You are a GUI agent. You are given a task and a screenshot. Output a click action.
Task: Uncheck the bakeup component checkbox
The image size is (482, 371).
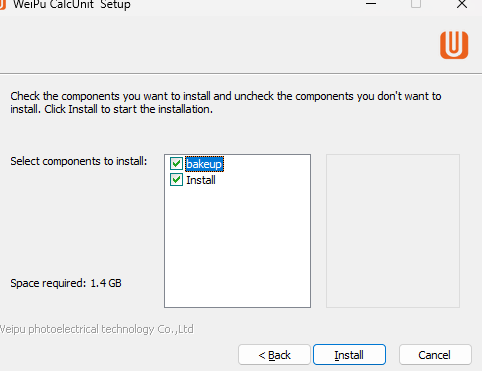(176, 164)
